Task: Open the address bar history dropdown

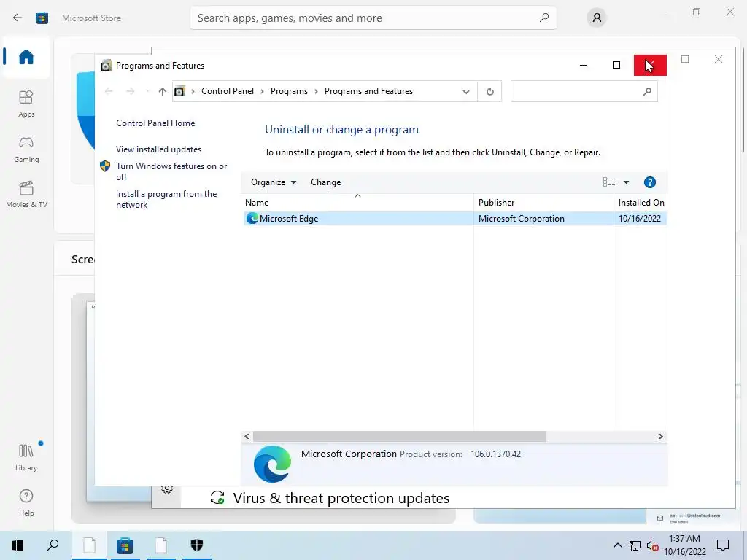Action: click(466, 91)
